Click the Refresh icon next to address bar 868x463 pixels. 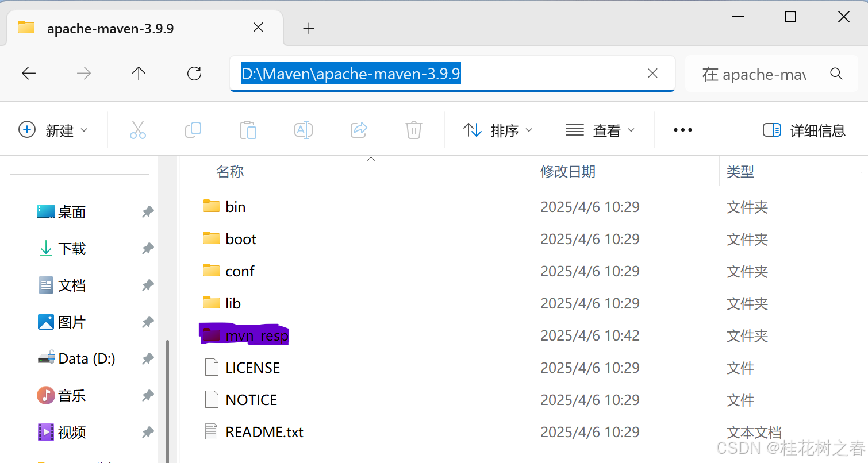coord(194,73)
